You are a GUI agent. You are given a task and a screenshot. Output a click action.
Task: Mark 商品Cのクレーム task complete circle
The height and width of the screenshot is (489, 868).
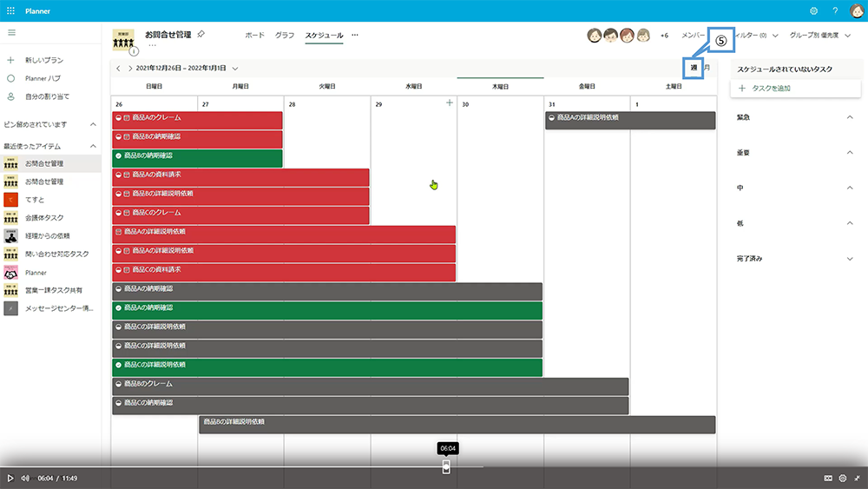tap(118, 213)
